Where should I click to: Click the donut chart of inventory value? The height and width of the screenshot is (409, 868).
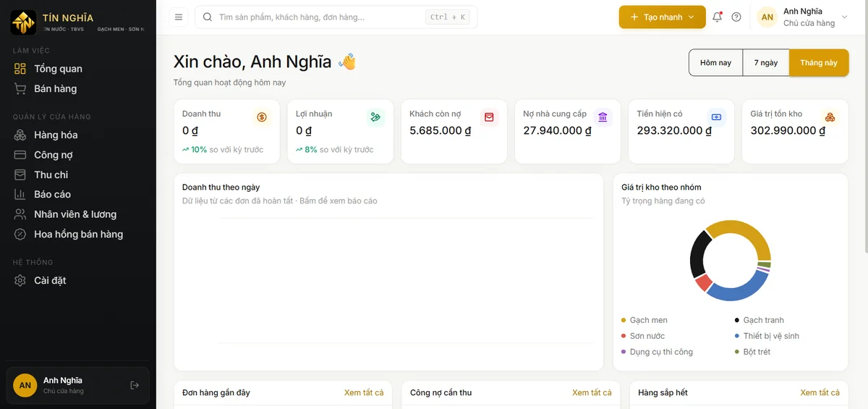tap(731, 261)
